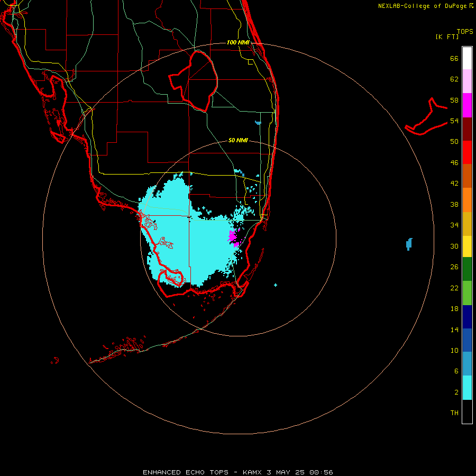
Task: Click the Enhanced Echo Tops KAMX caption
Action: [238, 472]
